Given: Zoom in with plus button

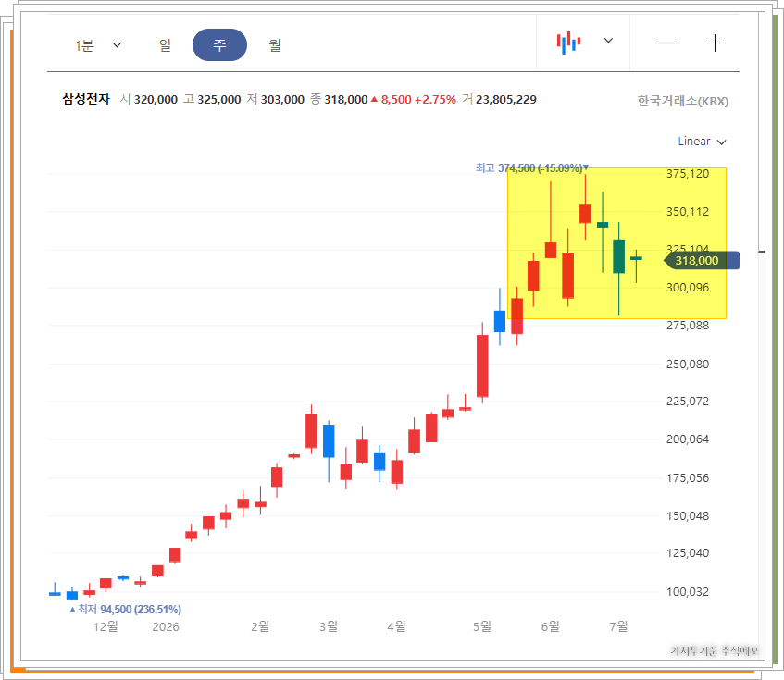Looking at the screenshot, I should click(715, 43).
